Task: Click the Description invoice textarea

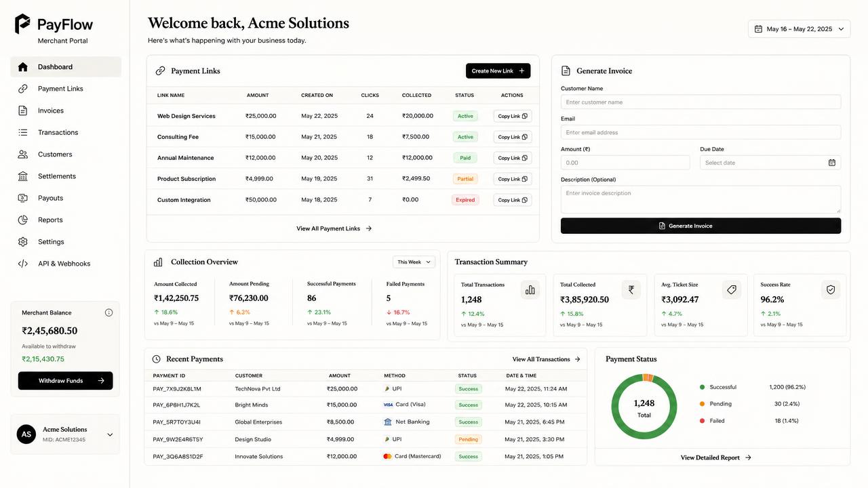Action: (x=701, y=200)
